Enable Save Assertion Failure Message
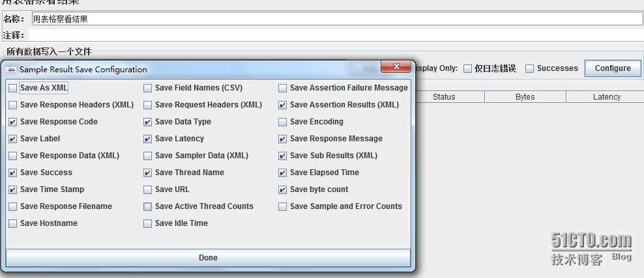 pos(282,88)
